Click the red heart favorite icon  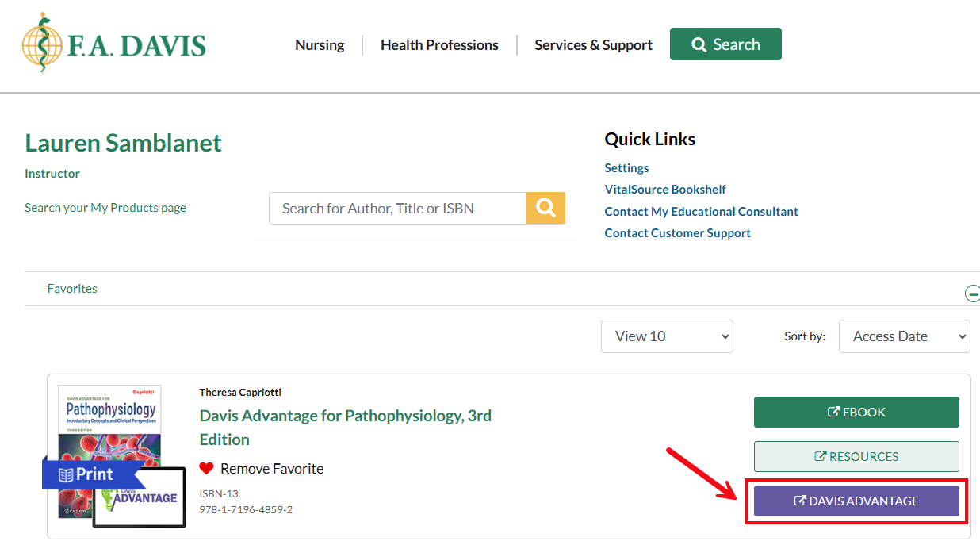[x=206, y=468]
